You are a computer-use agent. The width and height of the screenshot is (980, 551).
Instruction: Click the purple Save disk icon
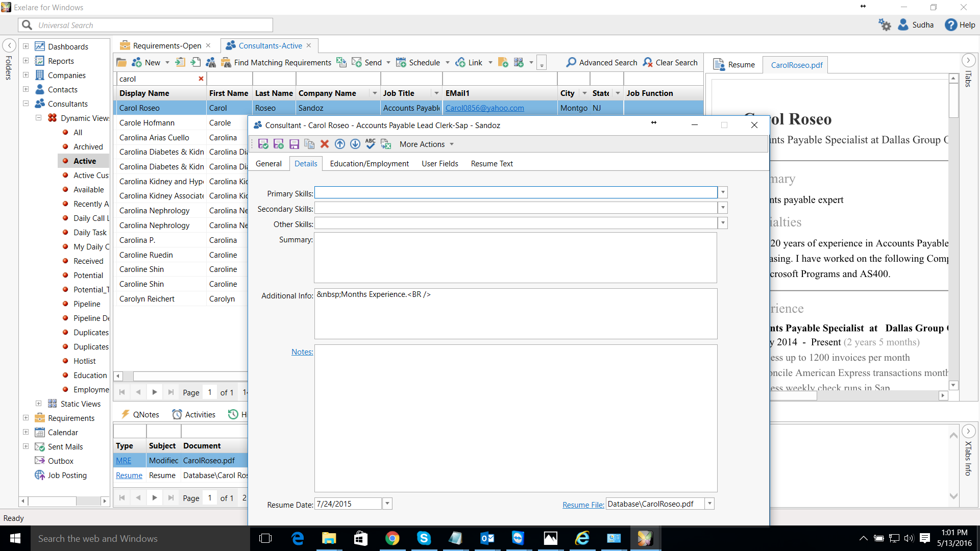tap(294, 144)
